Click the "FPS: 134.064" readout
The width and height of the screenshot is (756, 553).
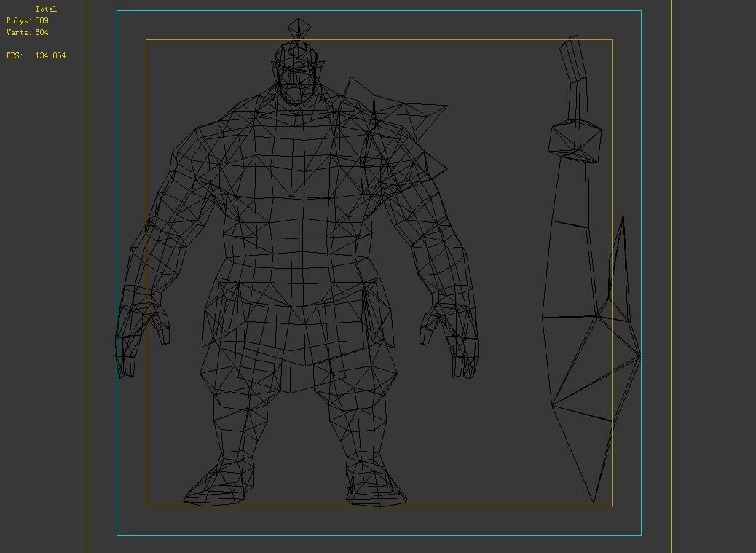tap(36, 55)
